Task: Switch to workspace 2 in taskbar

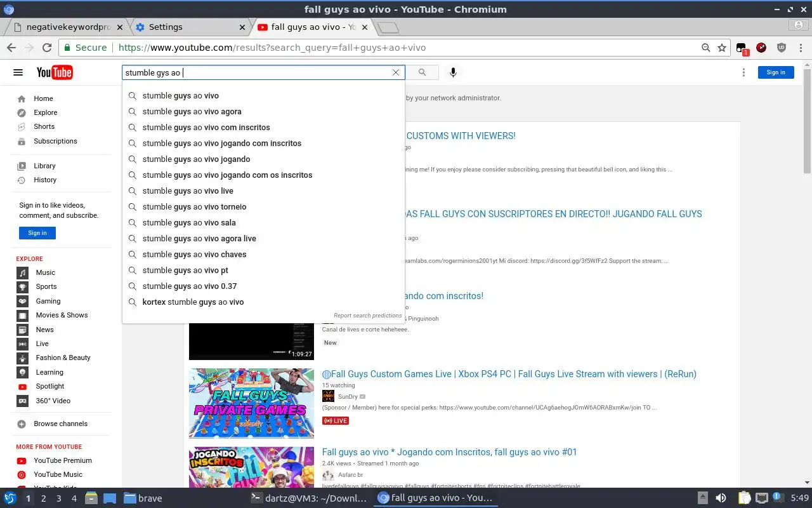Action: click(x=44, y=498)
